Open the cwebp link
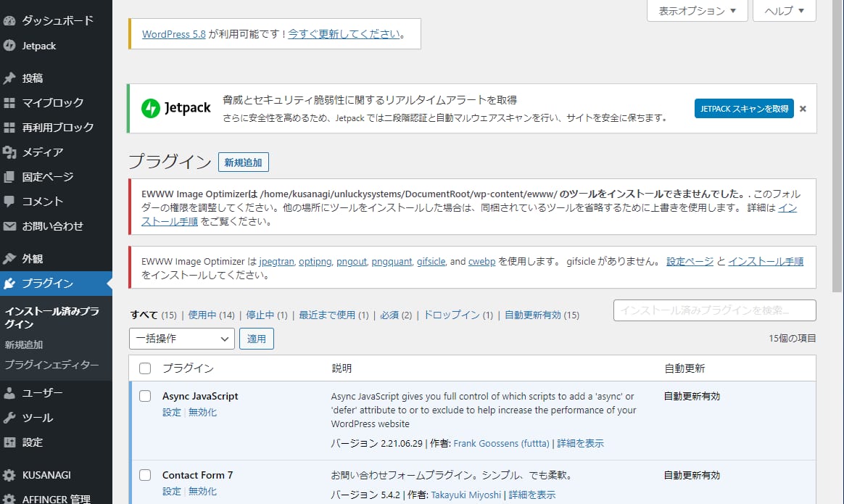Image resolution: width=844 pixels, height=504 pixels. pos(481,262)
